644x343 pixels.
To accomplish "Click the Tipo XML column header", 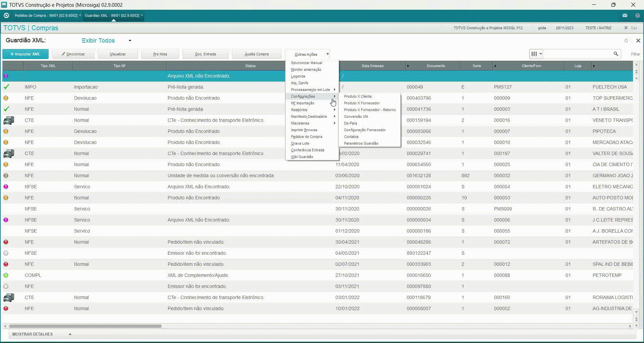I will tap(48, 66).
